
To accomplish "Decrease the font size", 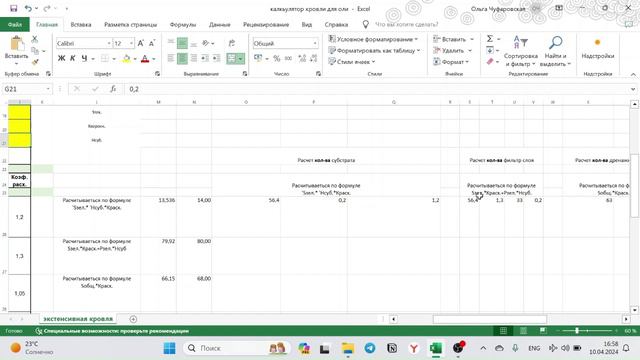I will (x=152, y=43).
